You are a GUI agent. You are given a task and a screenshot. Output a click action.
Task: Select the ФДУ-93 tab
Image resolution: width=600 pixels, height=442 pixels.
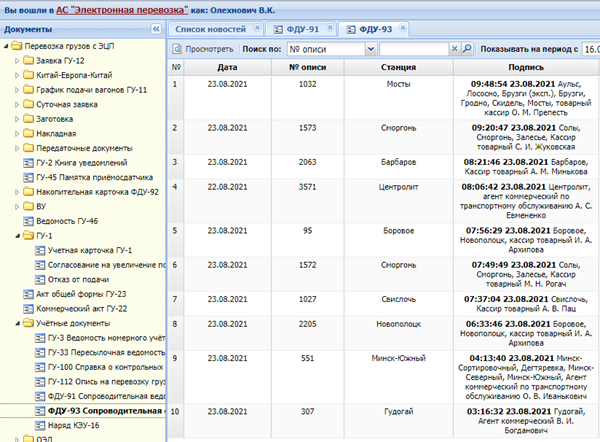tap(375, 29)
